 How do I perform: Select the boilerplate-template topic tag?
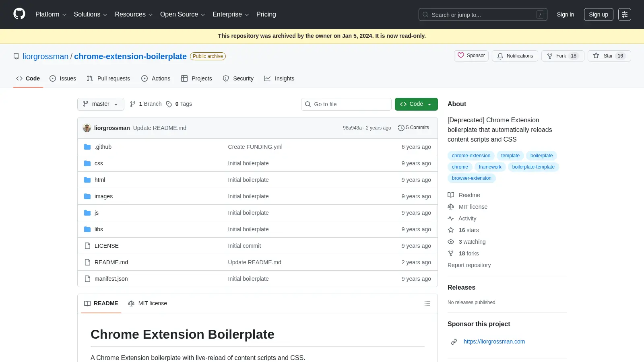(x=533, y=167)
